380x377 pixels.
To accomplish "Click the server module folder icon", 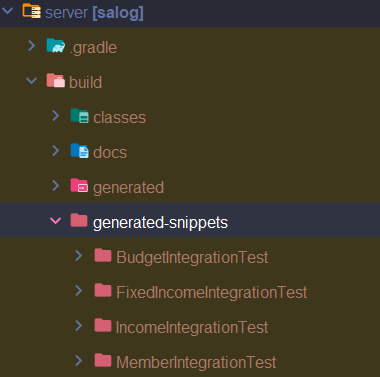I will 32,11.
